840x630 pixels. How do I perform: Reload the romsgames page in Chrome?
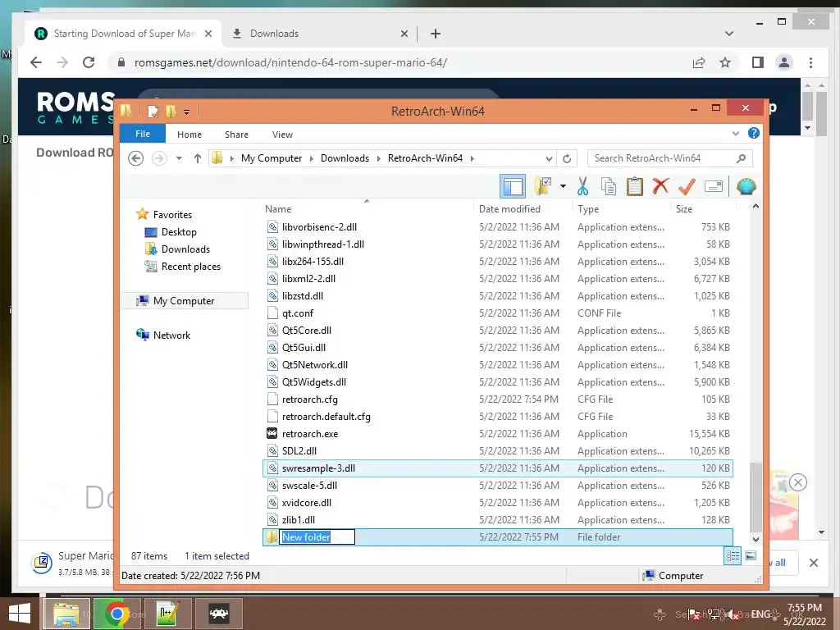(x=89, y=62)
